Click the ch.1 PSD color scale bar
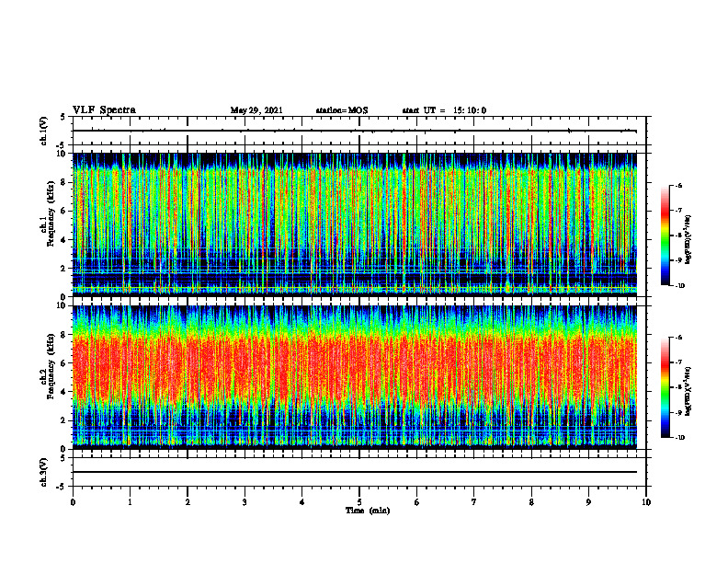The image size is (728, 563). point(665,236)
